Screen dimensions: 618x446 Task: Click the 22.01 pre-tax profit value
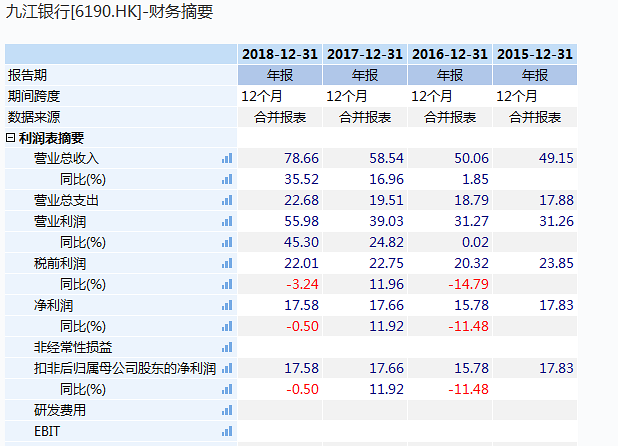coord(302,263)
